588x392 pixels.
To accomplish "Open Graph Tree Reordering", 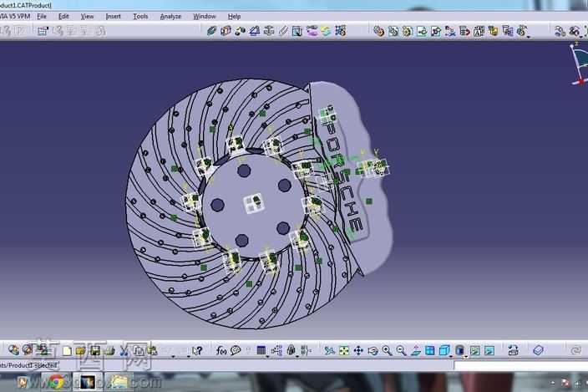I will (464, 31).
